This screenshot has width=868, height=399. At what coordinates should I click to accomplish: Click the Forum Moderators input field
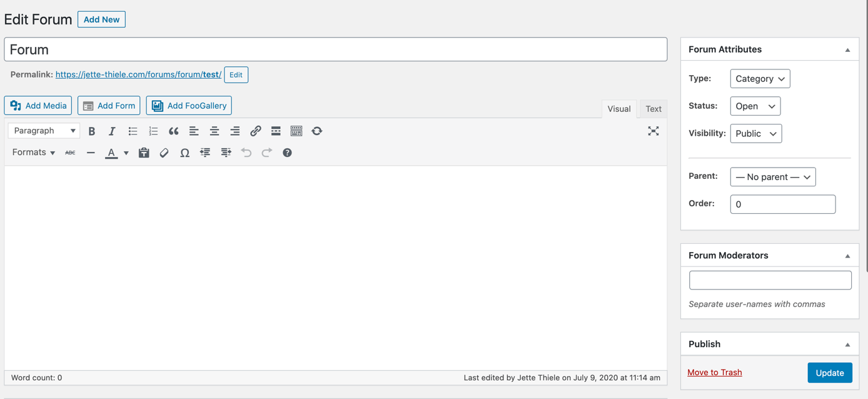click(770, 280)
